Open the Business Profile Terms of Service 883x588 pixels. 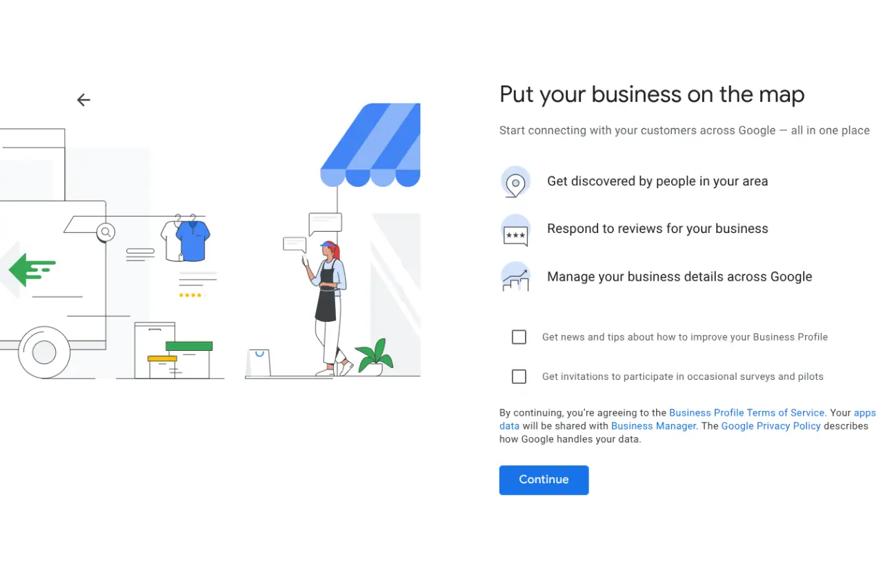pyautogui.click(x=746, y=413)
